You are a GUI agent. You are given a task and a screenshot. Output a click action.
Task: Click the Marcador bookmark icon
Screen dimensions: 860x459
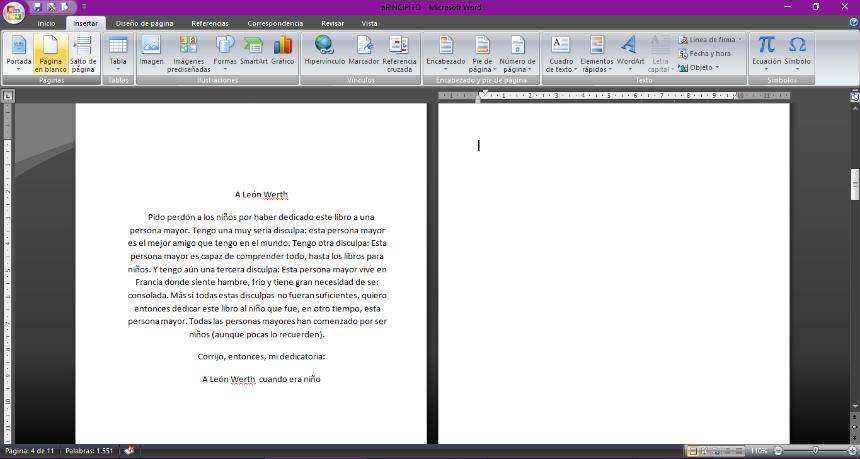pos(364,51)
